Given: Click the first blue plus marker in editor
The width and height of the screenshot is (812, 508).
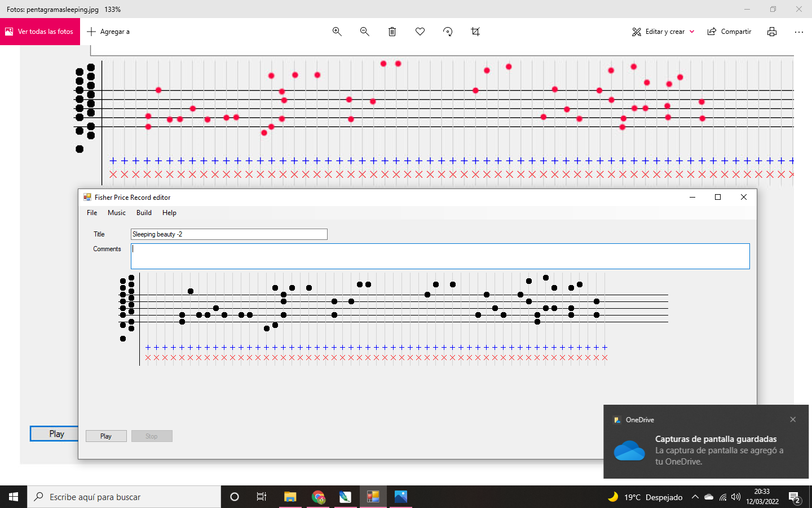Looking at the screenshot, I should point(148,348).
